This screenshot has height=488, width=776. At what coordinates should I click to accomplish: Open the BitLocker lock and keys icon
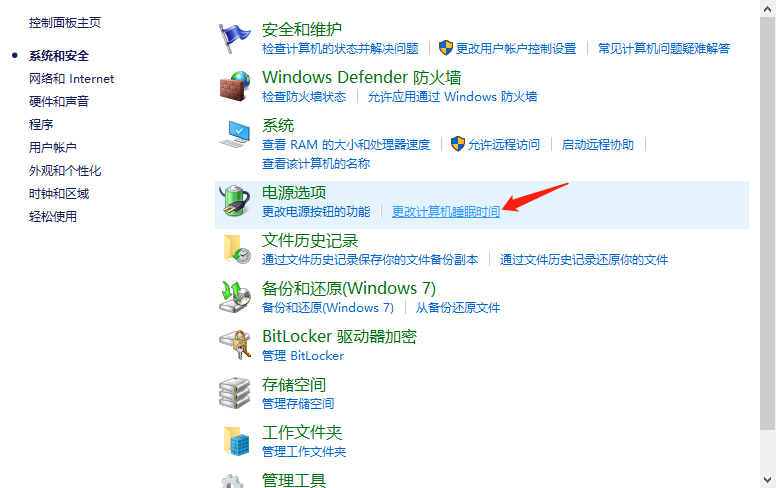click(235, 344)
